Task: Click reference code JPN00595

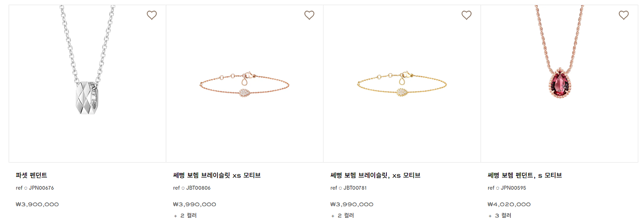Action: [x=513, y=188]
